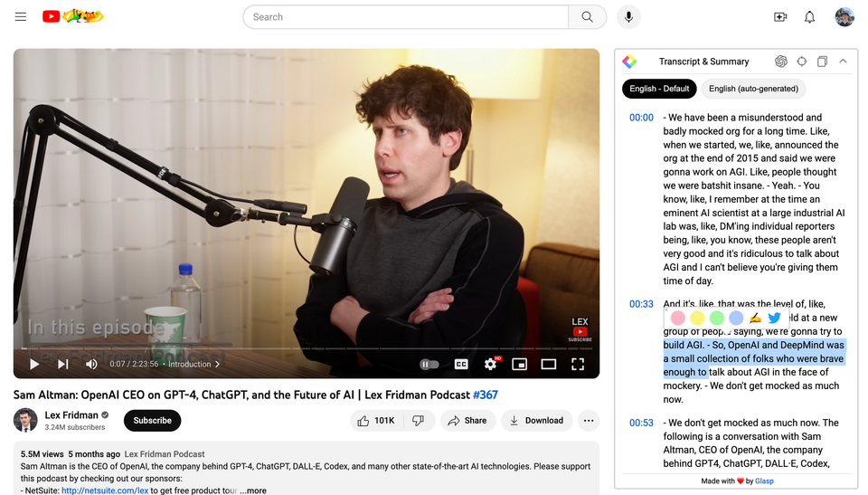Start voice search with microphone icon
Viewport: 868px width, 495px height.
[628, 16]
